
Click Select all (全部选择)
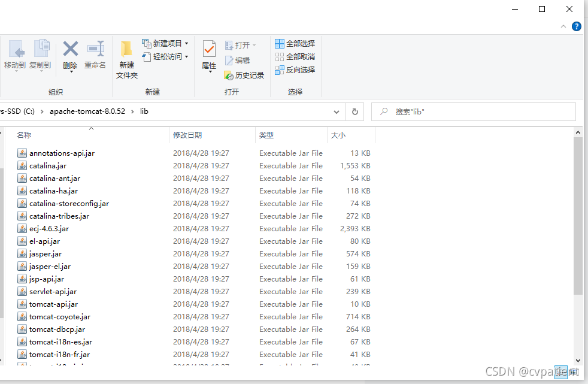(x=295, y=44)
